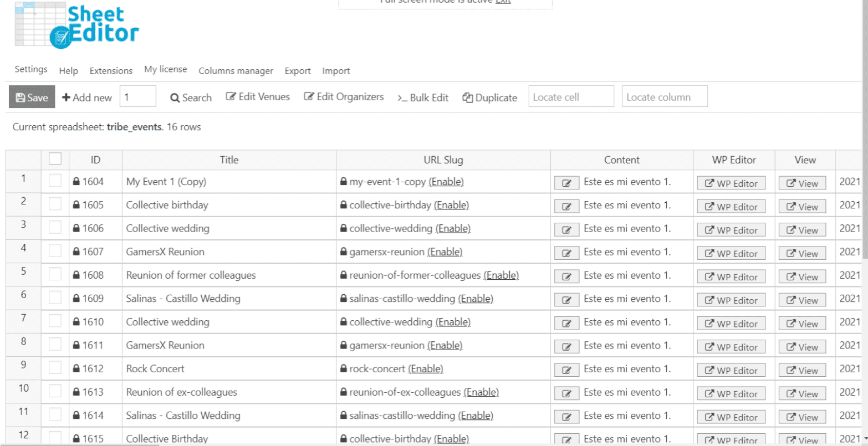Open the Export menu item
The image size is (868, 446).
pos(298,71)
